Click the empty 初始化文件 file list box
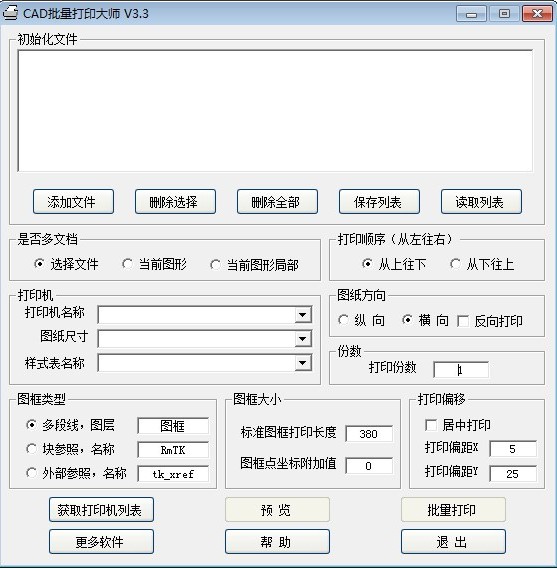Screen dimensions: 557x569 click(275, 111)
